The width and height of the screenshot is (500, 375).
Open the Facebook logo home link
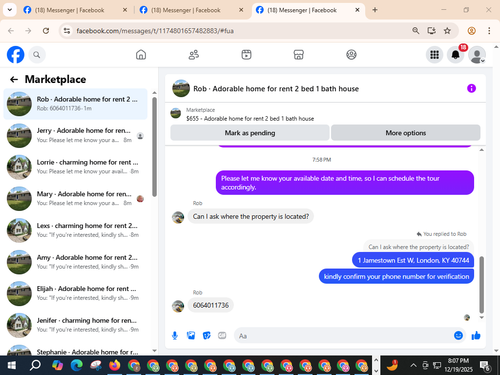15,55
